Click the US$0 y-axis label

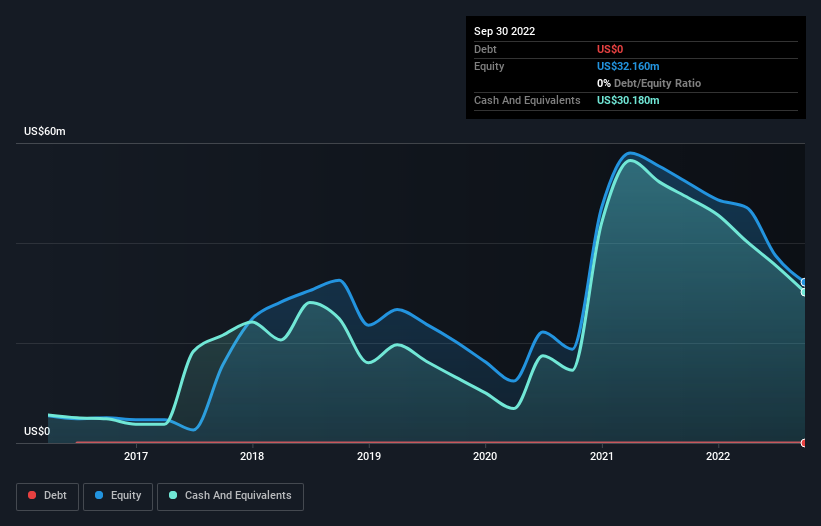37,431
